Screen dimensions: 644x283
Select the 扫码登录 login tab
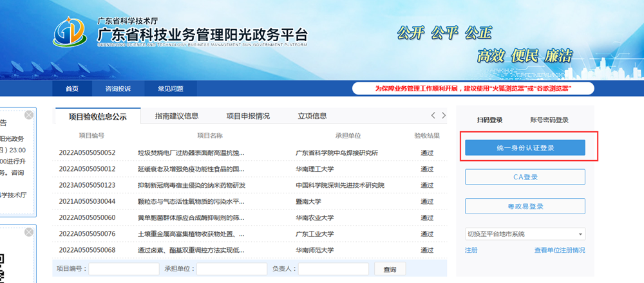coord(489,120)
